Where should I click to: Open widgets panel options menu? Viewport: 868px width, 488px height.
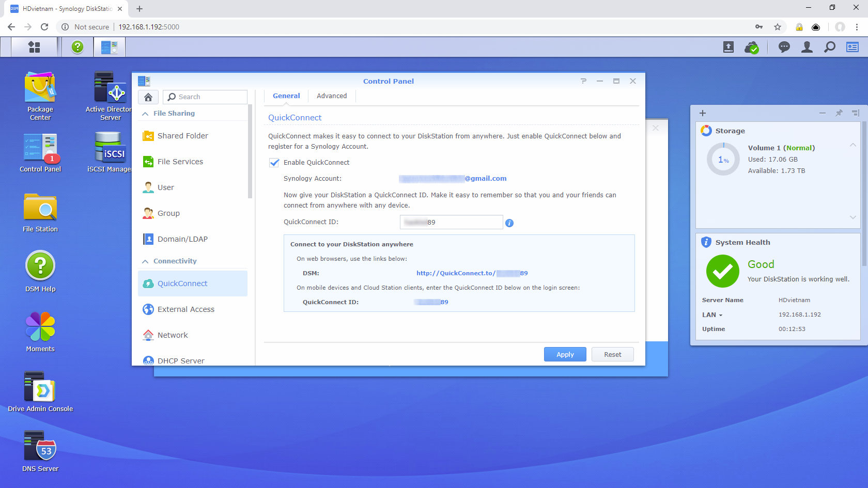[856, 113]
